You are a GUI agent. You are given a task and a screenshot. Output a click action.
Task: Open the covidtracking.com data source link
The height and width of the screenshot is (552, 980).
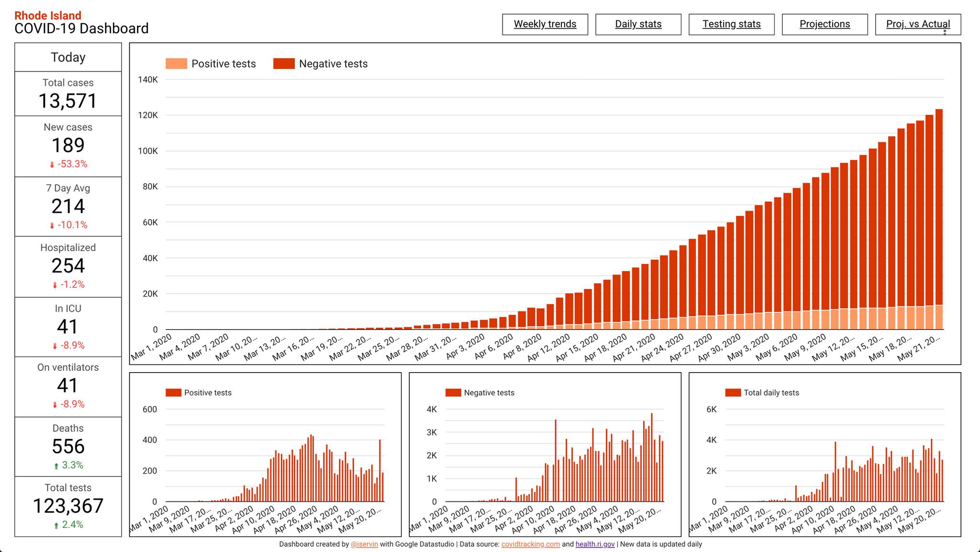(x=530, y=544)
